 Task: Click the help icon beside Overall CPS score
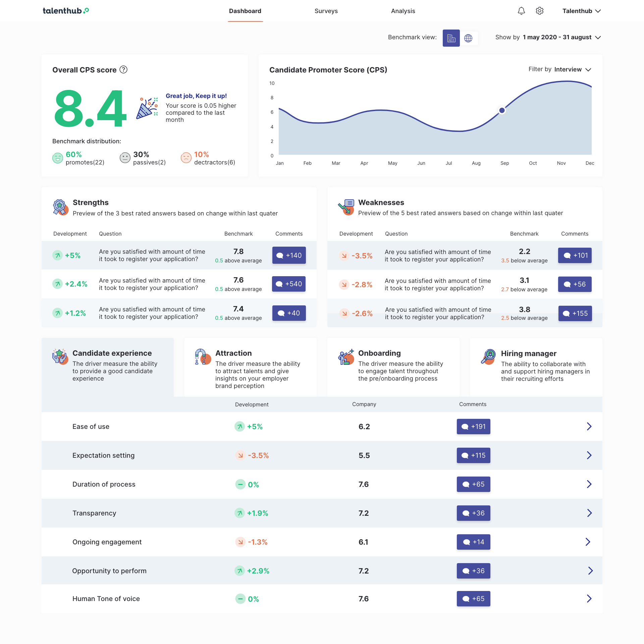123,70
